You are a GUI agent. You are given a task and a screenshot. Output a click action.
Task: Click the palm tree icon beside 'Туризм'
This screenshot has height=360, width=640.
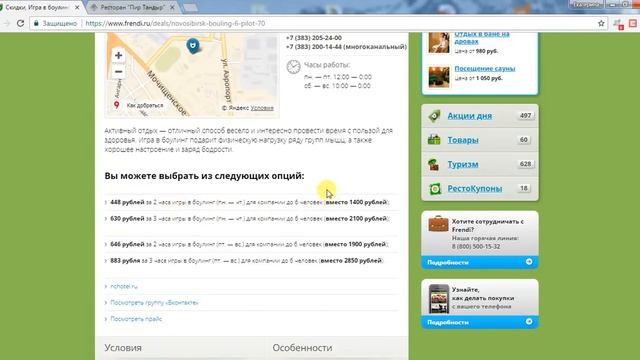(x=433, y=164)
